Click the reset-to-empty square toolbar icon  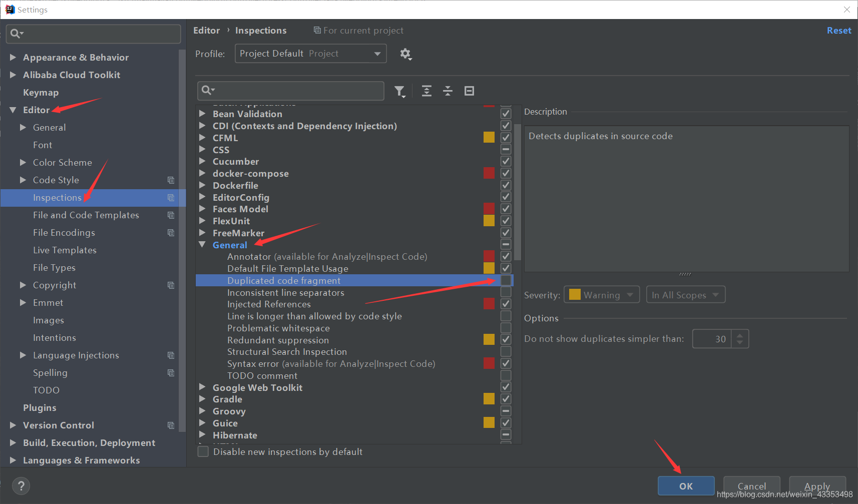click(x=469, y=91)
